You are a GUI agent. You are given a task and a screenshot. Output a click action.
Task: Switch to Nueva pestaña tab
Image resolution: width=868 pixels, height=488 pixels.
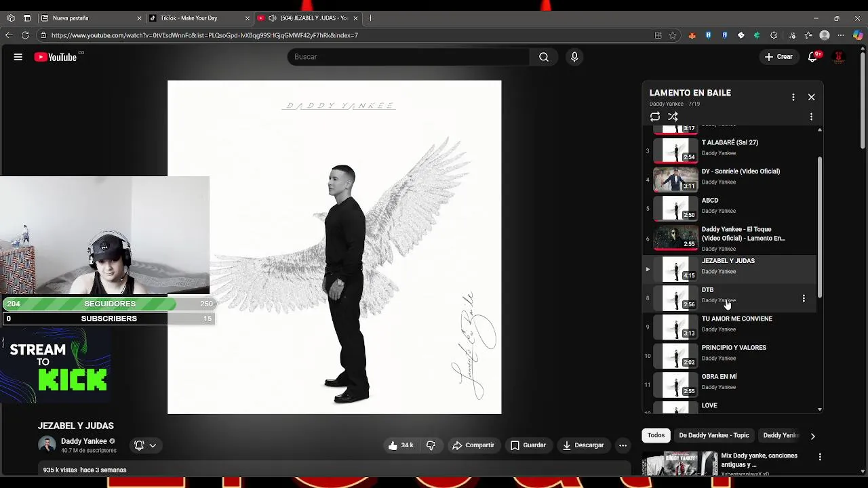90,18
